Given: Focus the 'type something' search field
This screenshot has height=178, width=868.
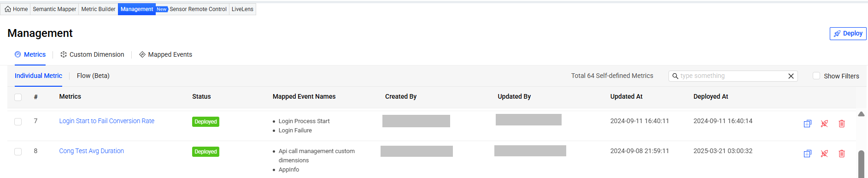Looking at the screenshot, I should [x=733, y=76].
